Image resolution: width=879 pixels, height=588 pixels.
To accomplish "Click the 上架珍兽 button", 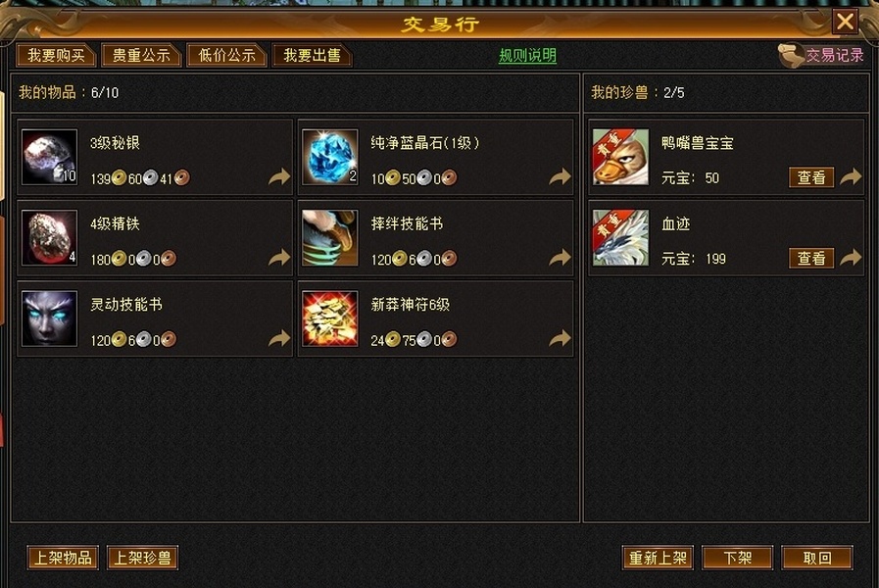I will [x=142, y=558].
